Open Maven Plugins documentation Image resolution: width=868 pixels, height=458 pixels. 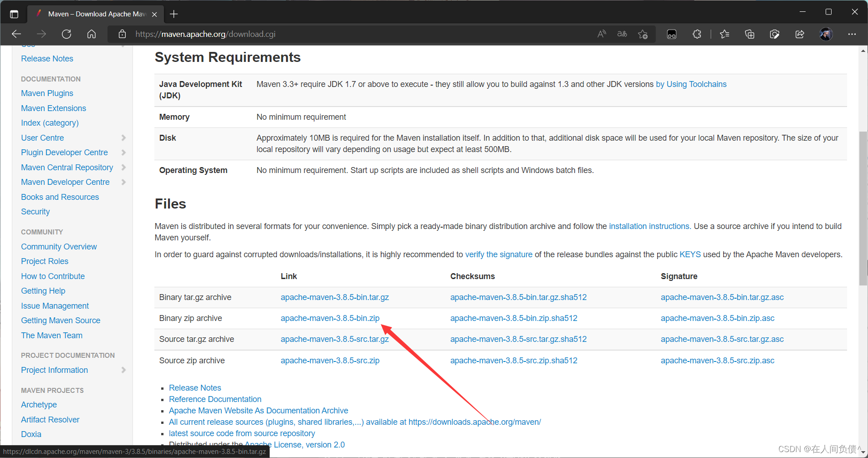click(47, 93)
